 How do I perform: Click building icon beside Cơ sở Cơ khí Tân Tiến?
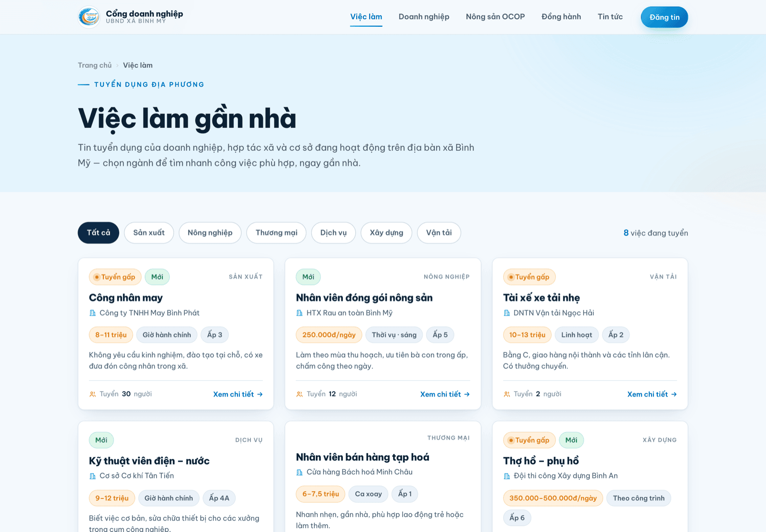tap(93, 476)
